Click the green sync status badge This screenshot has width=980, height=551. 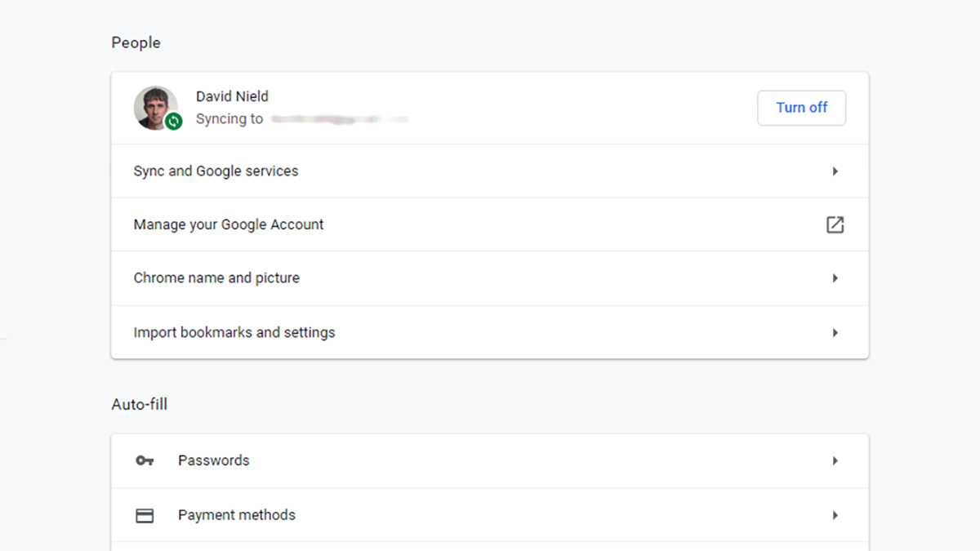pos(173,122)
